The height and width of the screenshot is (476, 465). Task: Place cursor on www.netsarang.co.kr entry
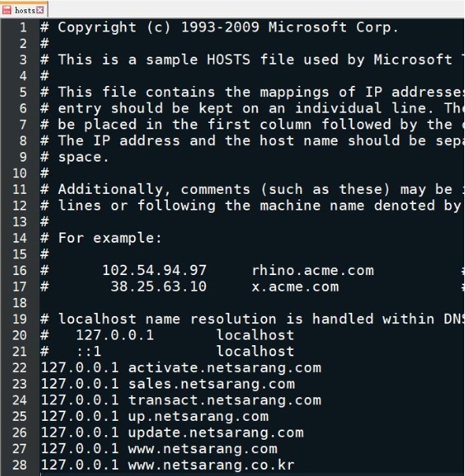[x=211, y=465]
